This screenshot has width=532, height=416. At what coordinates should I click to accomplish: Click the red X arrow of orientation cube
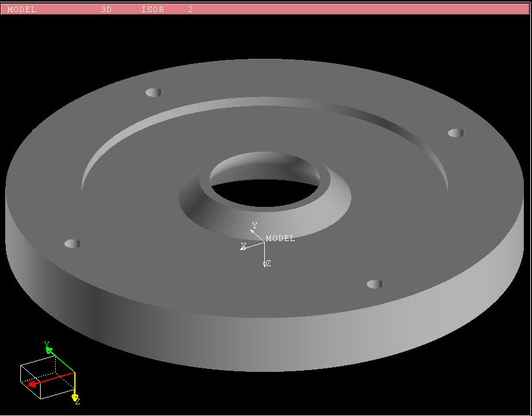point(32,384)
